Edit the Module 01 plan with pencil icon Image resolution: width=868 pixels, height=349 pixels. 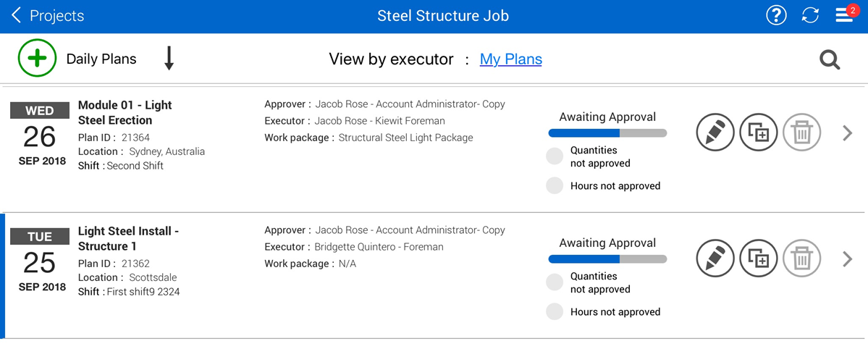715,133
